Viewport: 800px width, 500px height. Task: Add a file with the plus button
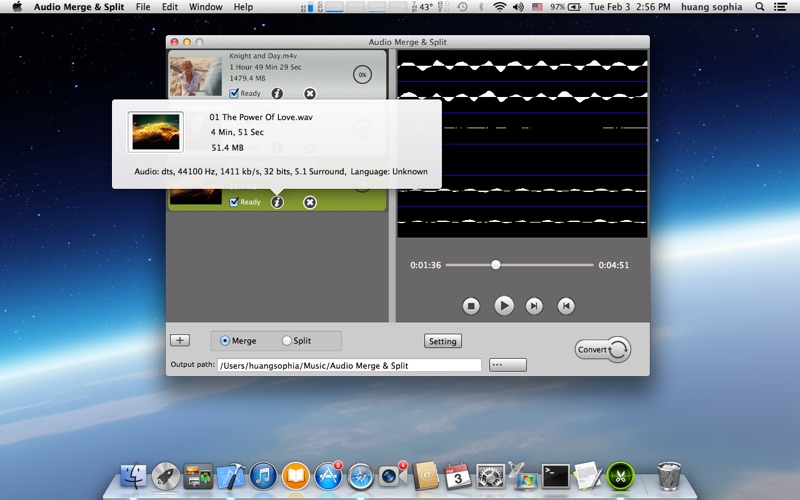click(x=180, y=340)
